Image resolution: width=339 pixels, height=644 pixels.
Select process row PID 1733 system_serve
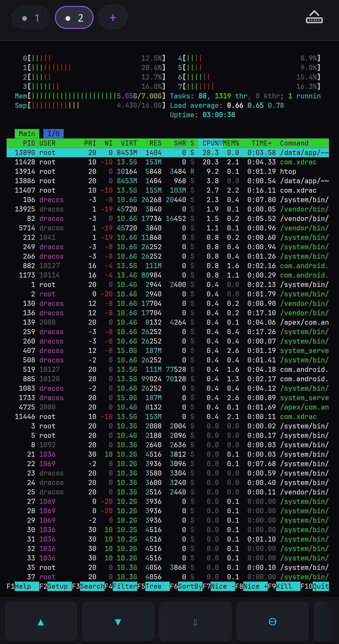(x=168, y=398)
